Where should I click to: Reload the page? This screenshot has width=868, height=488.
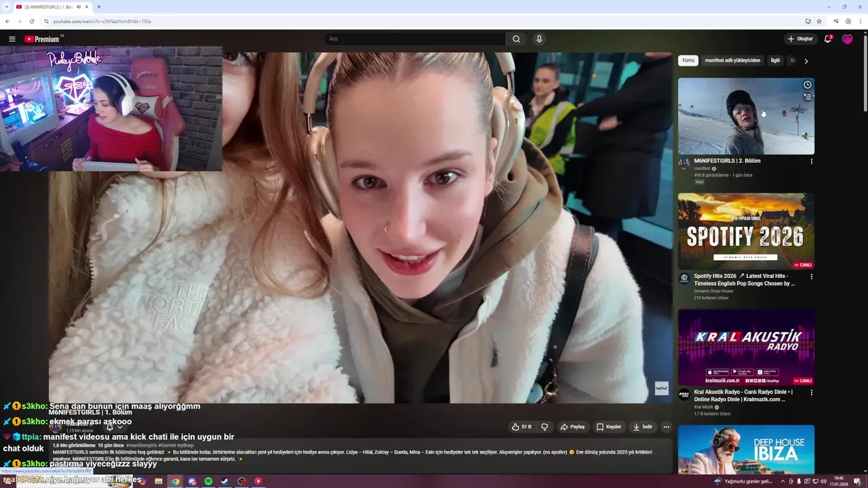point(31,21)
